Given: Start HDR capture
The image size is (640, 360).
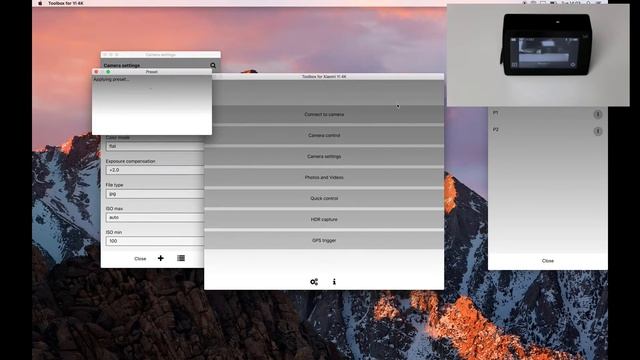Looking at the screenshot, I should [x=324, y=219].
